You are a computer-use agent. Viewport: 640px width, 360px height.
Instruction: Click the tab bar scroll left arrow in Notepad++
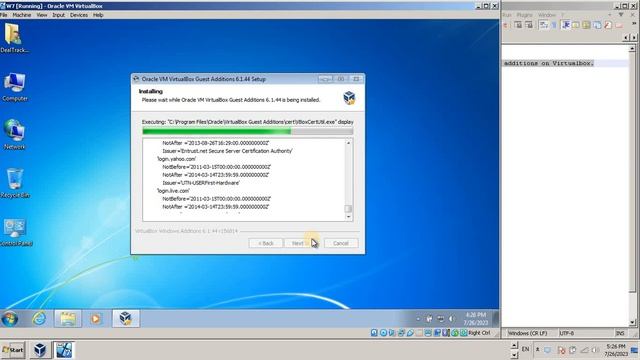[627, 38]
